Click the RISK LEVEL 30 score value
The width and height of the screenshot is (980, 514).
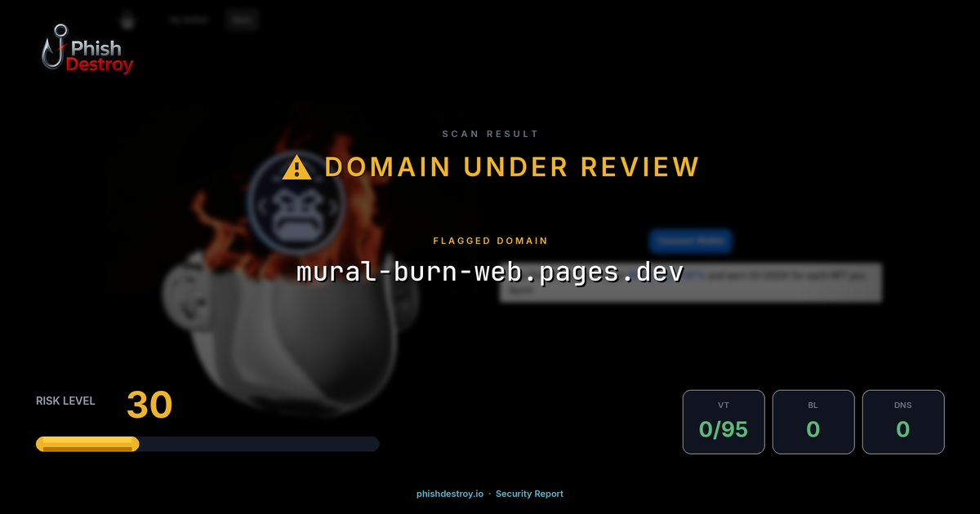coord(149,405)
